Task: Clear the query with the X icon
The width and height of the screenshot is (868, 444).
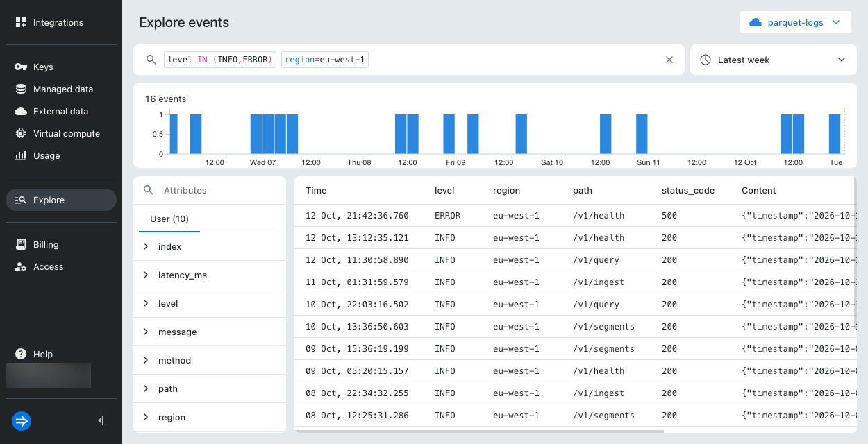Action: click(669, 60)
